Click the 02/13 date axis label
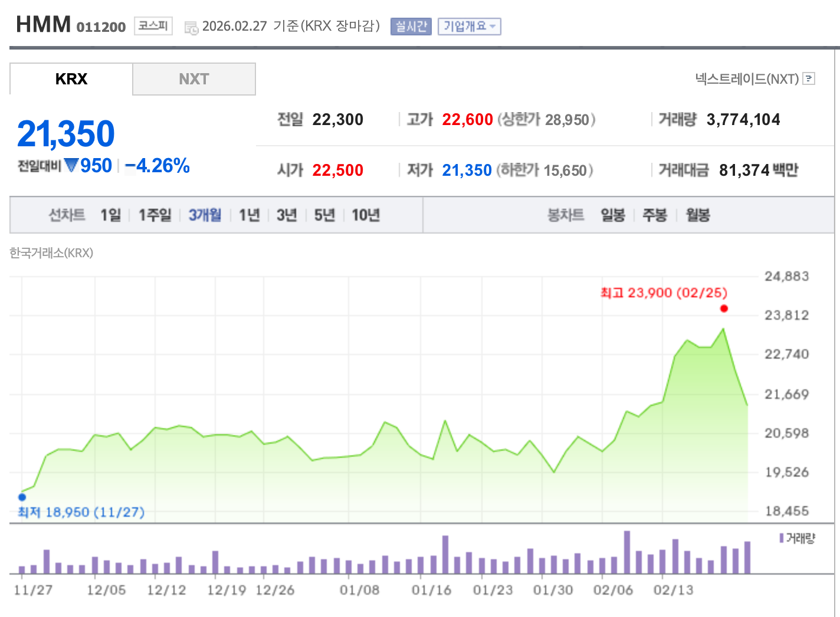Viewport: 840px width, 617px height. [674, 590]
